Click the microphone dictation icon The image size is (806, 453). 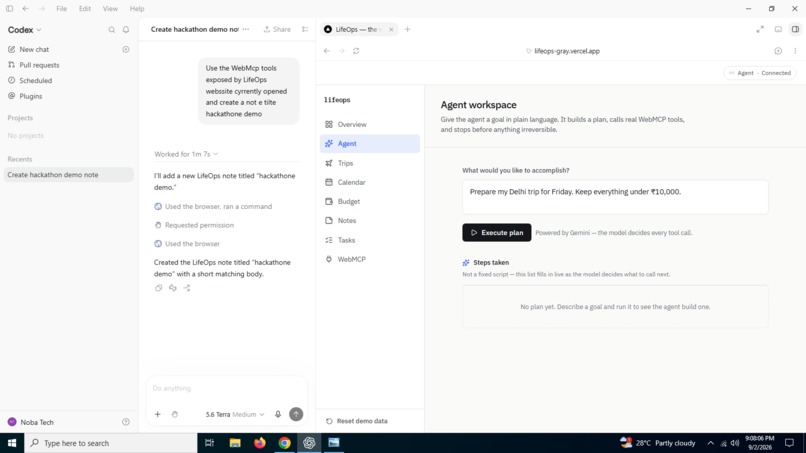pos(278,414)
